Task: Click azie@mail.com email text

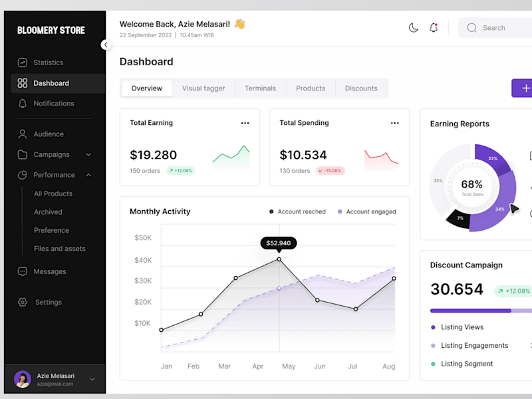Action: pos(55,384)
